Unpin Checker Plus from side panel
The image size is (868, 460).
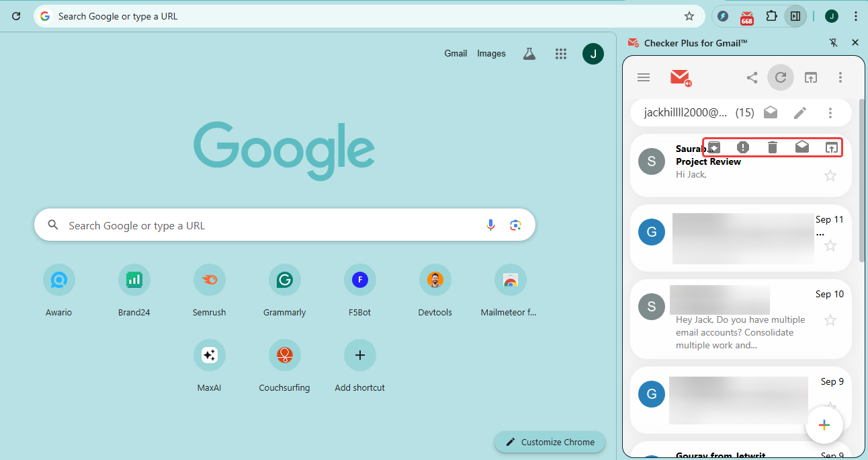[833, 43]
